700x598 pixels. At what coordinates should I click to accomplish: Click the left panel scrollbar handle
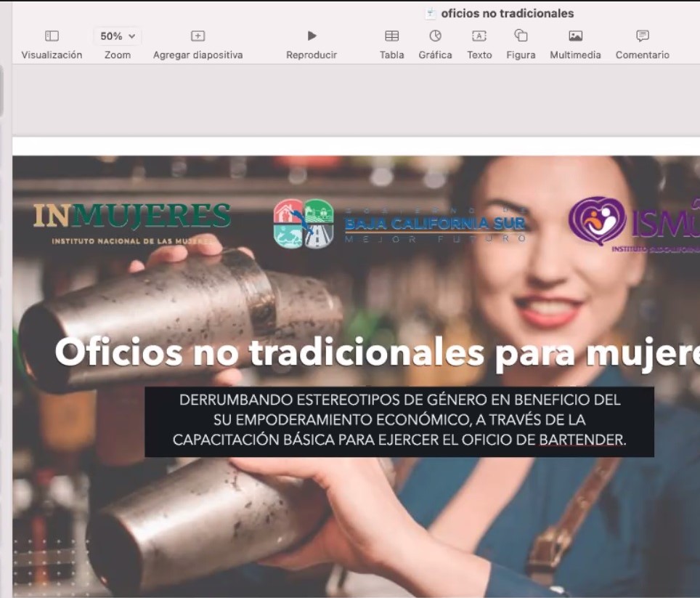(x=1, y=91)
